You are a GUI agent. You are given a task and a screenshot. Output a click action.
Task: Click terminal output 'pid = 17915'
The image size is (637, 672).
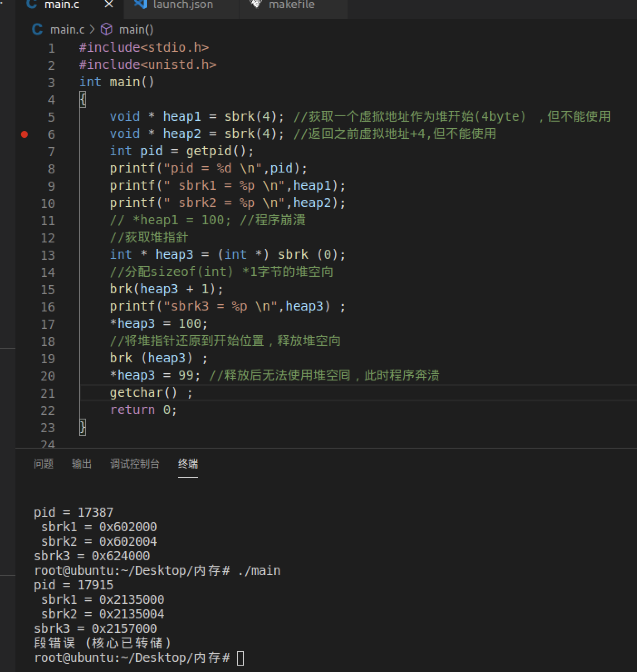point(73,585)
